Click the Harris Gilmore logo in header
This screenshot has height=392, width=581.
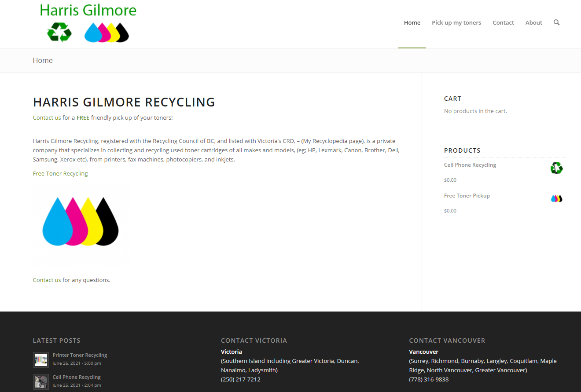pos(88,23)
